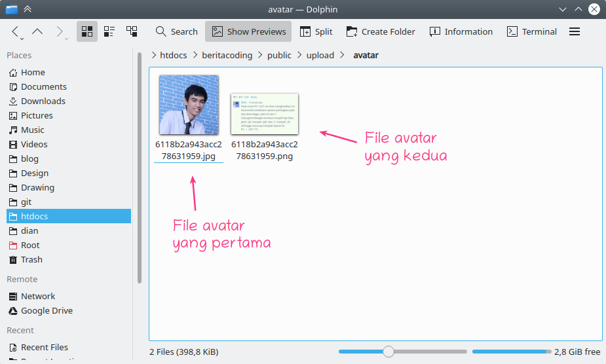
Task: Open Pictures in Places
Action: (x=69, y=115)
